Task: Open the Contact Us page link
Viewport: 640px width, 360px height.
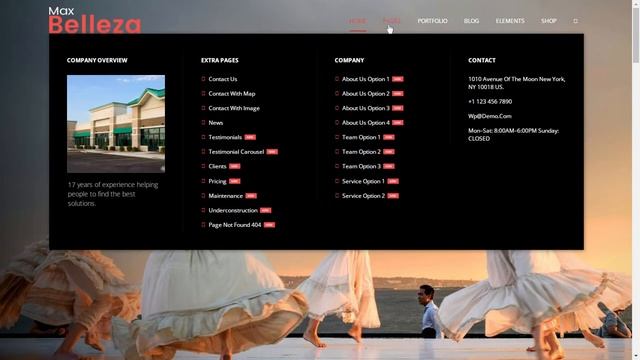Action: coord(222,79)
